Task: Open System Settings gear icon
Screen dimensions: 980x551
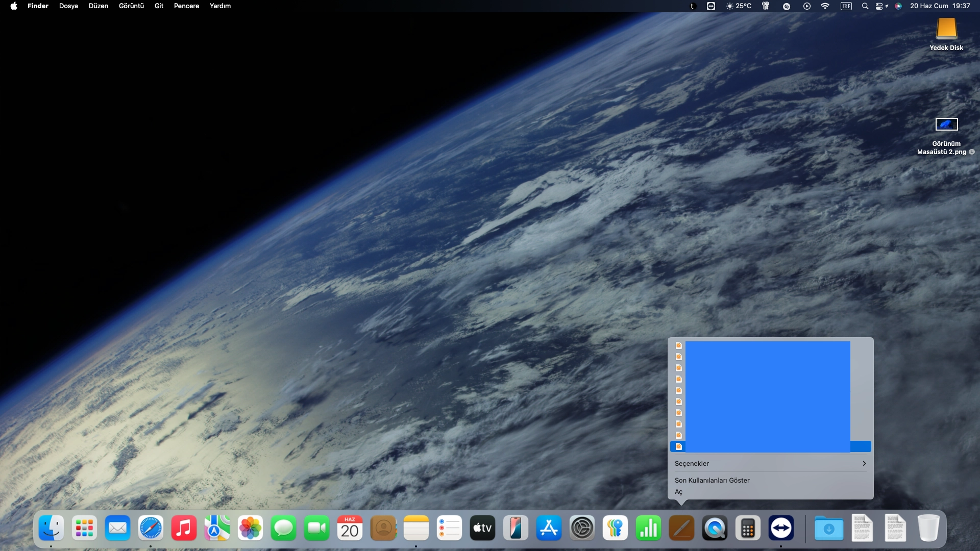Action: (582, 528)
